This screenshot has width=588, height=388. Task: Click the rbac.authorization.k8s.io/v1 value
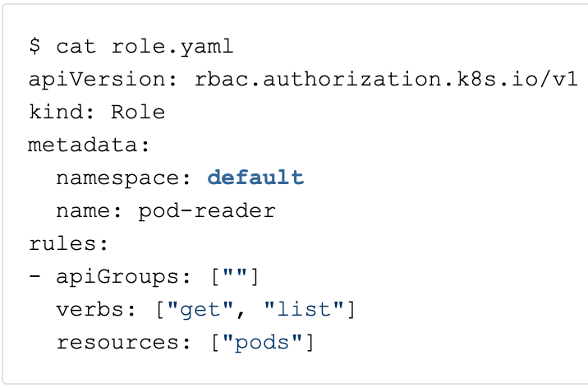coord(386,79)
